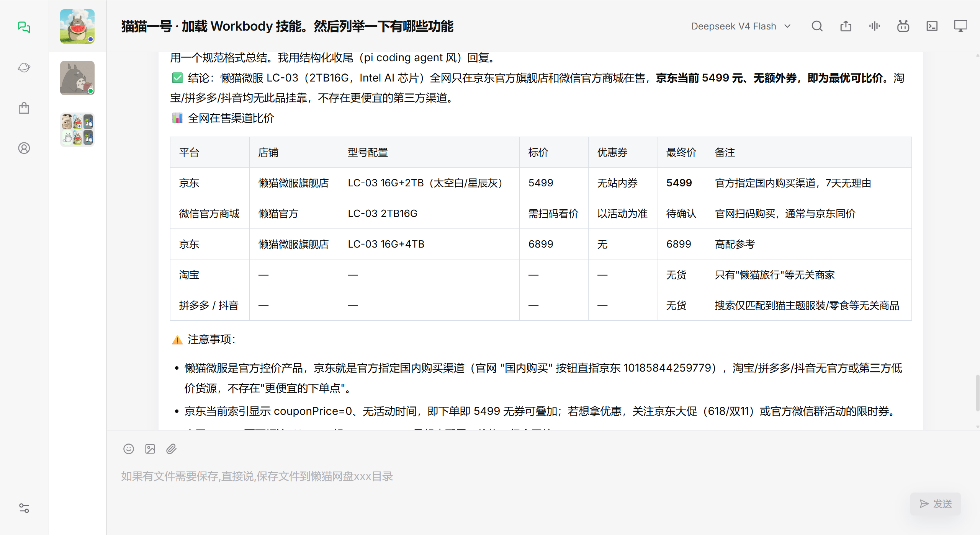The height and width of the screenshot is (535, 980).
Task: Click the paperclip attach file icon
Action: coord(171,449)
